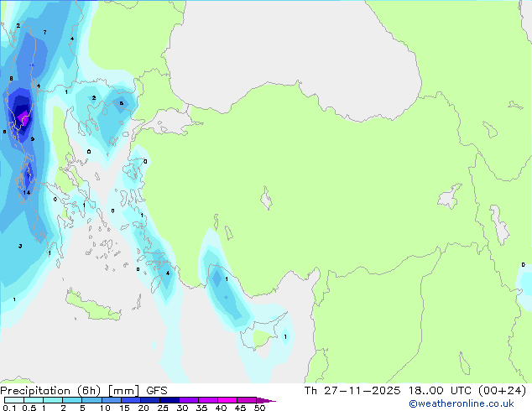Screen dimensions: 532x411
Task: Click the '15' legend scale label
Action: tap(124, 408)
